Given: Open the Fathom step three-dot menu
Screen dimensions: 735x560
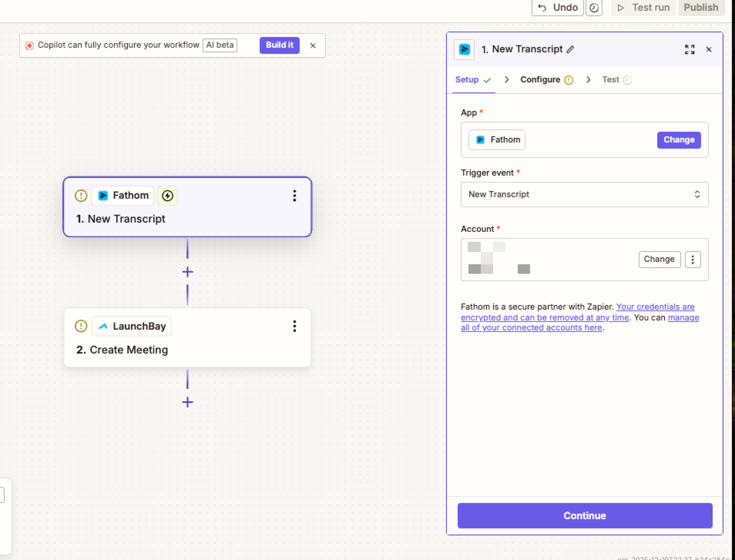Looking at the screenshot, I should pyautogui.click(x=295, y=196).
